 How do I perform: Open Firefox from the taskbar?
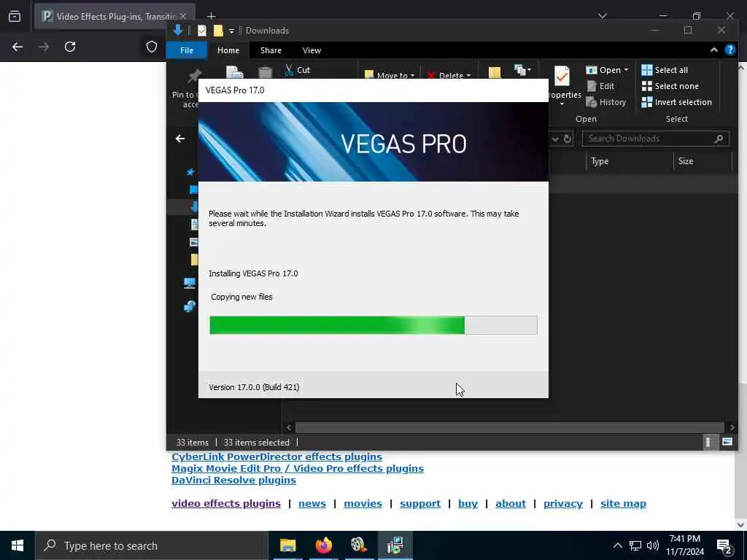[x=323, y=545]
